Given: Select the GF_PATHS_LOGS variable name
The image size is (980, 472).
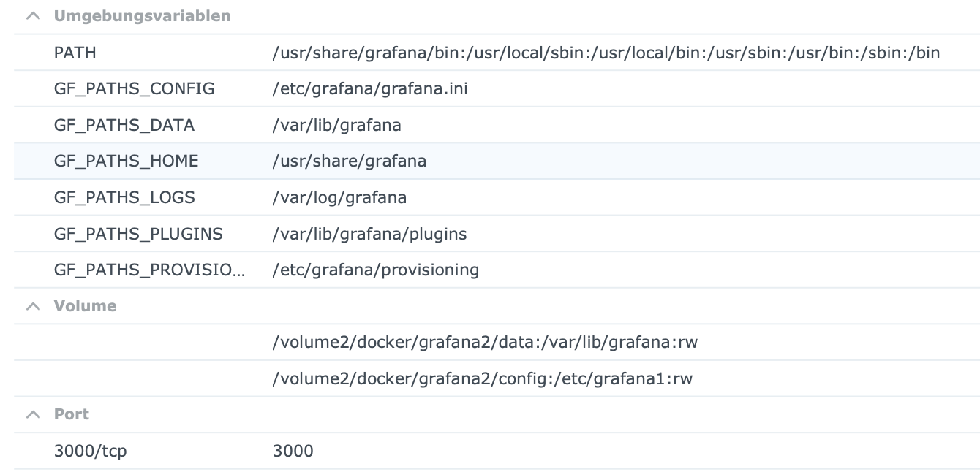Looking at the screenshot, I should coord(124,197).
